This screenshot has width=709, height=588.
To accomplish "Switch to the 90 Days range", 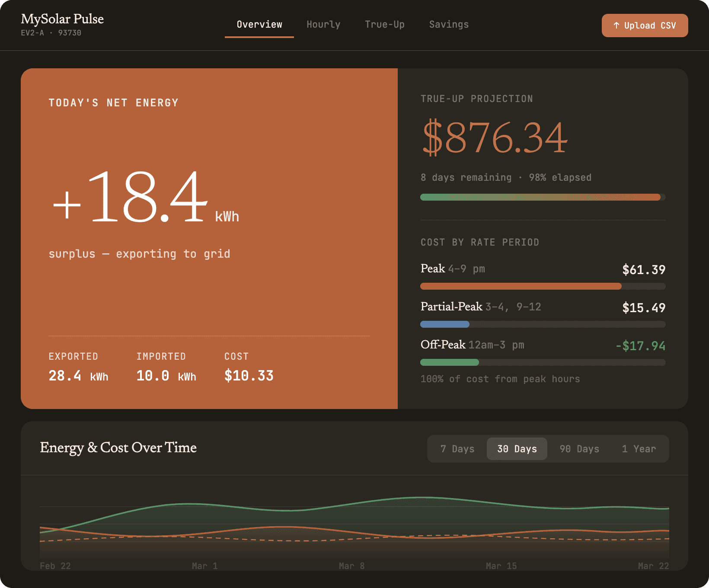I will (x=579, y=449).
